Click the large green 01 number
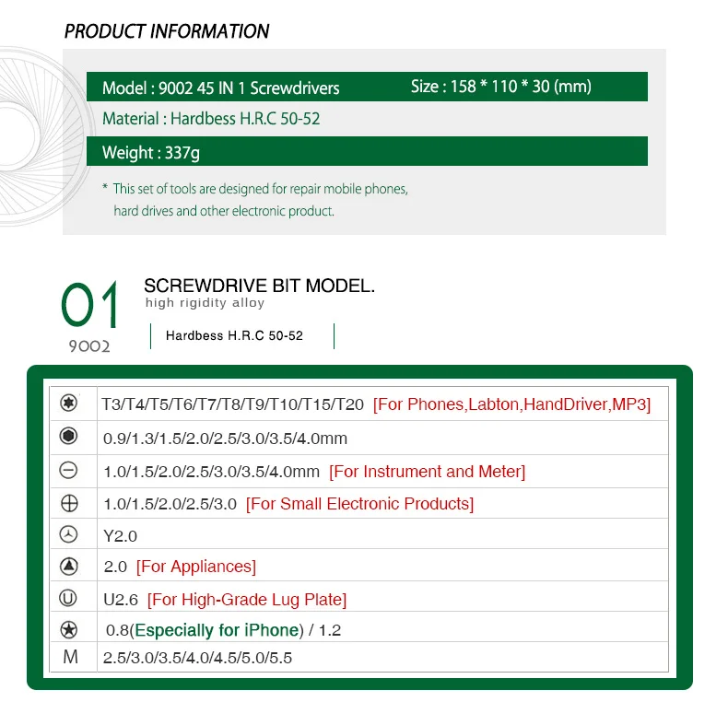 click(x=89, y=305)
